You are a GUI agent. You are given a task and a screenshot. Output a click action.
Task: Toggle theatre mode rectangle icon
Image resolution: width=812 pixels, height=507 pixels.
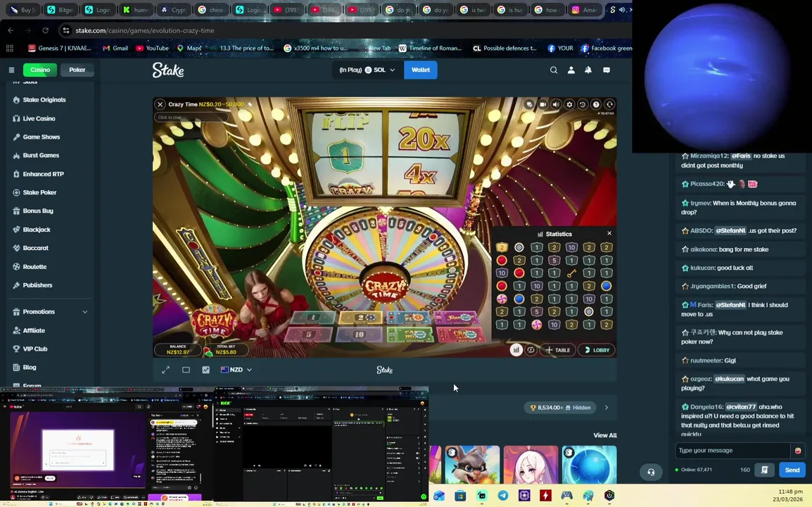(x=186, y=370)
